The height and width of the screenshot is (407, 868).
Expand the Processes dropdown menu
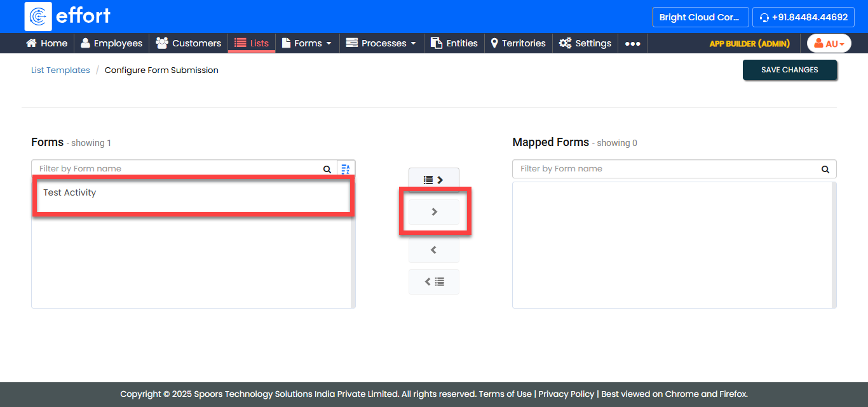click(381, 43)
